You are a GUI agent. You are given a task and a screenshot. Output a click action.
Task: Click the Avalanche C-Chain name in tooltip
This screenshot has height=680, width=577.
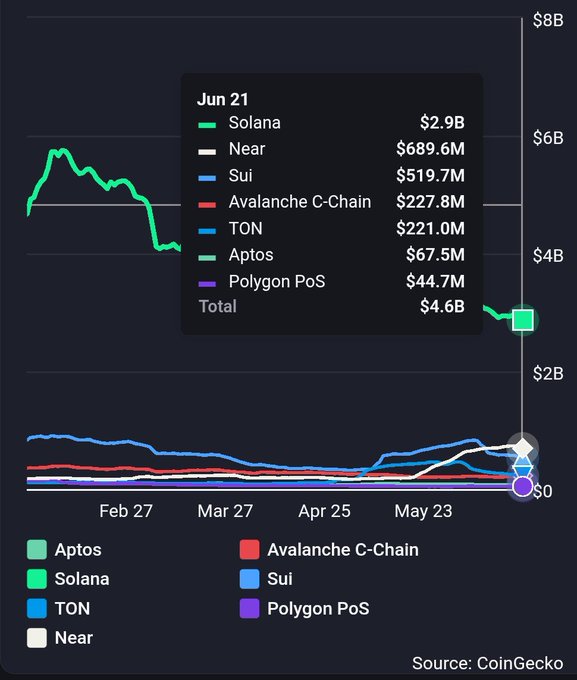(x=300, y=202)
